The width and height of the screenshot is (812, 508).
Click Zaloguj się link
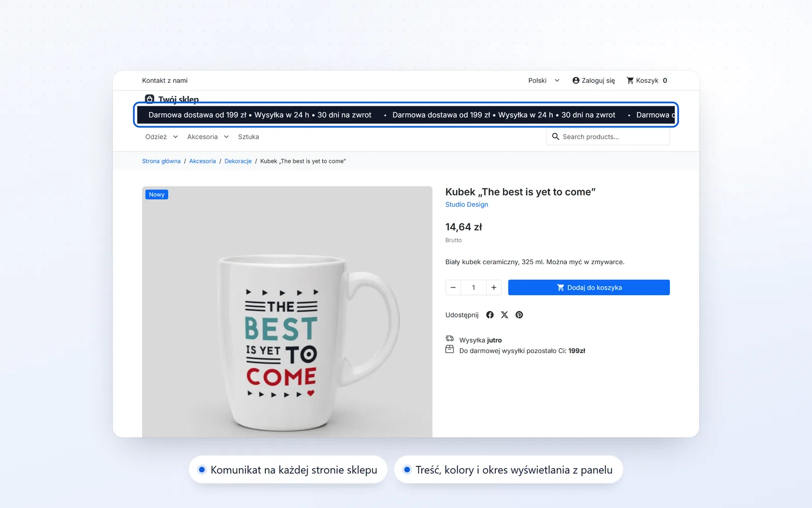pos(598,80)
